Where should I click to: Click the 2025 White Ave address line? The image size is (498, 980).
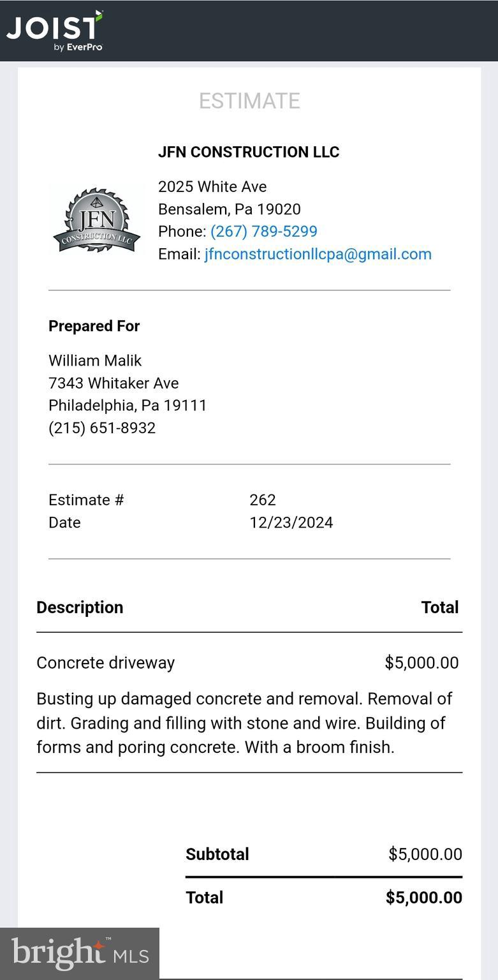click(x=212, y=187)
